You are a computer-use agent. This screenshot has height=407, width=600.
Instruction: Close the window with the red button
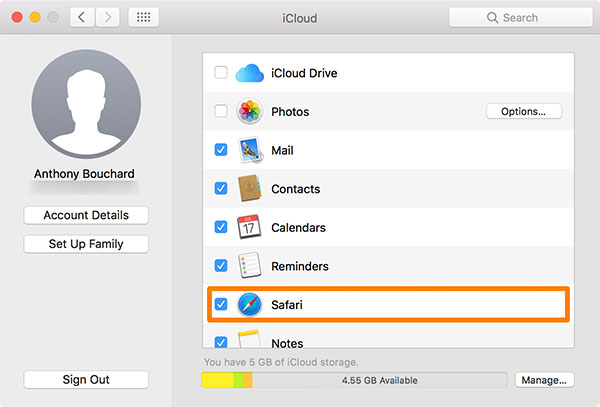tap(17, 17)
